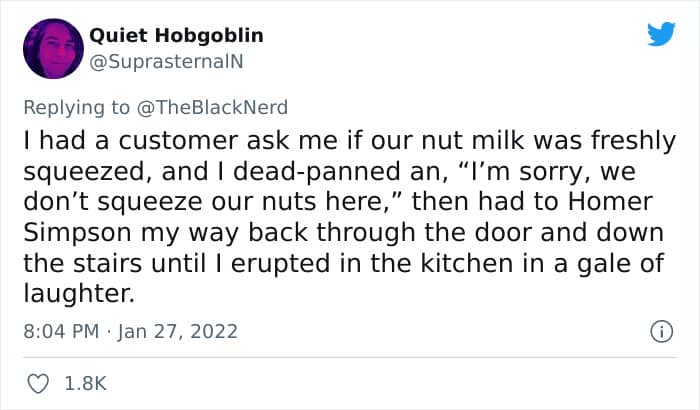Click the word 'kitchen' in the tweet
The width and height of the screenshot is (700, 410).
[x=467, y=263]
